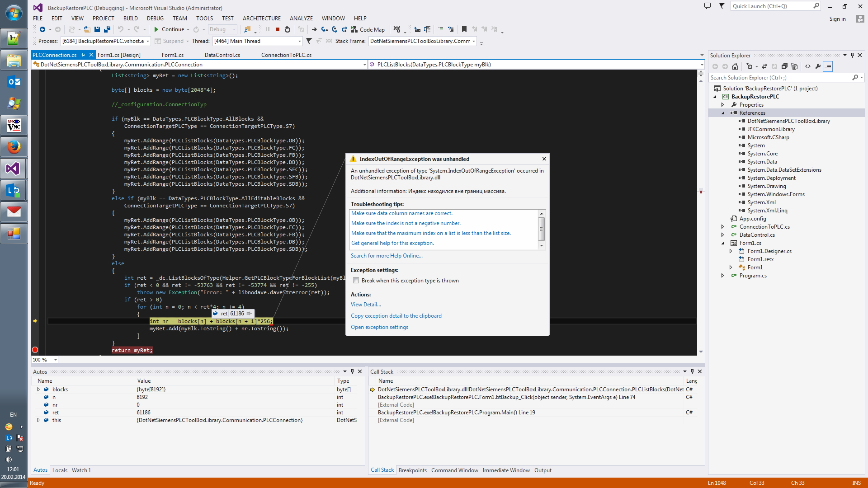Viewport: 868px width, 488px height.
Task: Click the thread filter funnel icon
Action: (x=309, y=41)
